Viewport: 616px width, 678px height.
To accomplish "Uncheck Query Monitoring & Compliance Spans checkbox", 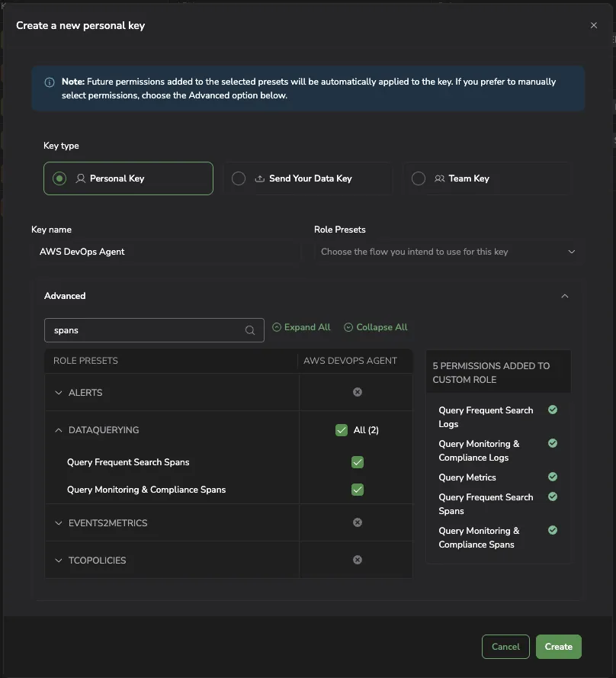I will [358, 490].
